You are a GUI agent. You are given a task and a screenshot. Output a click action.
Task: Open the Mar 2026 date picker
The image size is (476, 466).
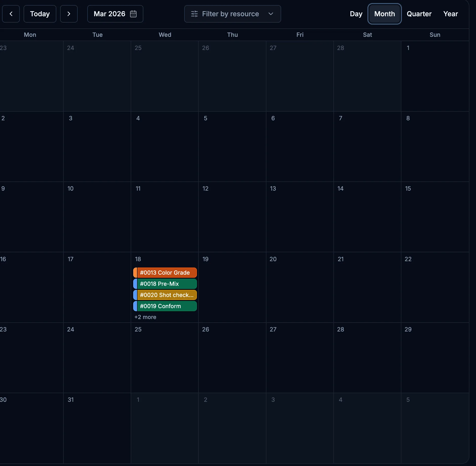pos(115,14)
